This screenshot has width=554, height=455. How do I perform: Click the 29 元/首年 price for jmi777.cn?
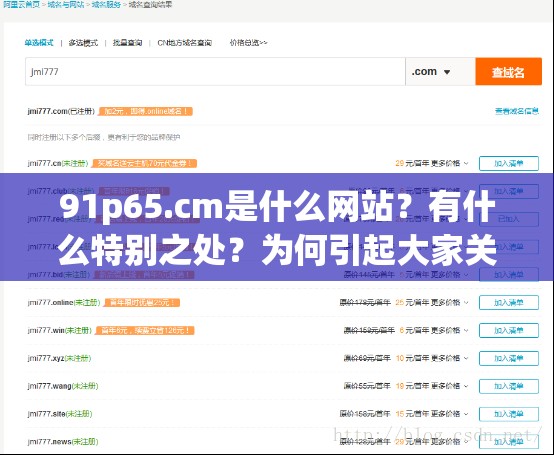[412, 163]
